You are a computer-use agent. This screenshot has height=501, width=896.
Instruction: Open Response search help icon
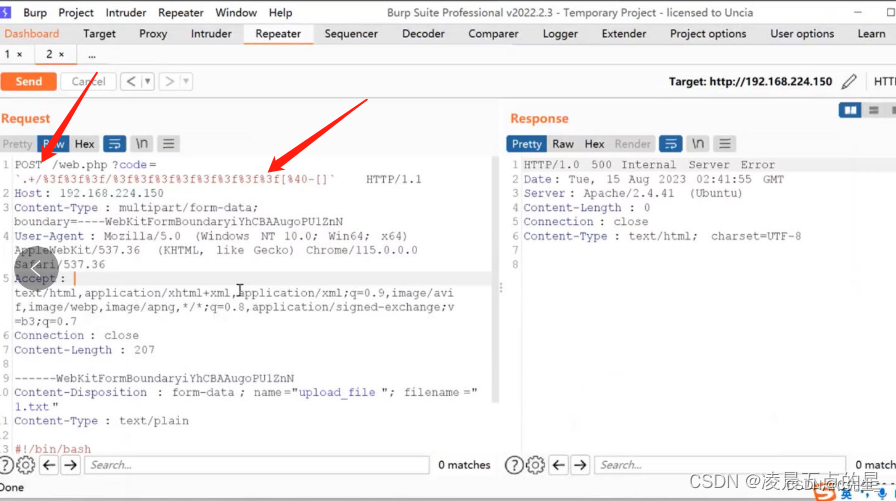(514, 465)
